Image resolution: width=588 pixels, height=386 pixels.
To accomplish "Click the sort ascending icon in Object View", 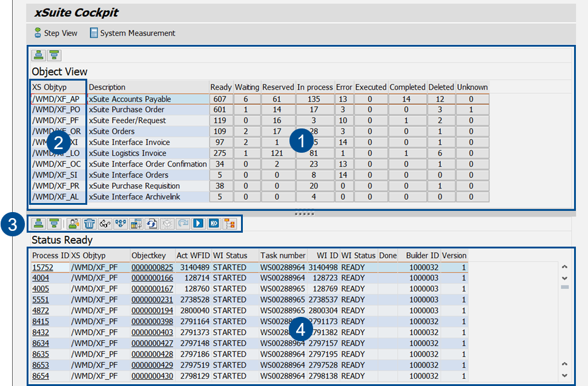I will [x=39, y=56].
